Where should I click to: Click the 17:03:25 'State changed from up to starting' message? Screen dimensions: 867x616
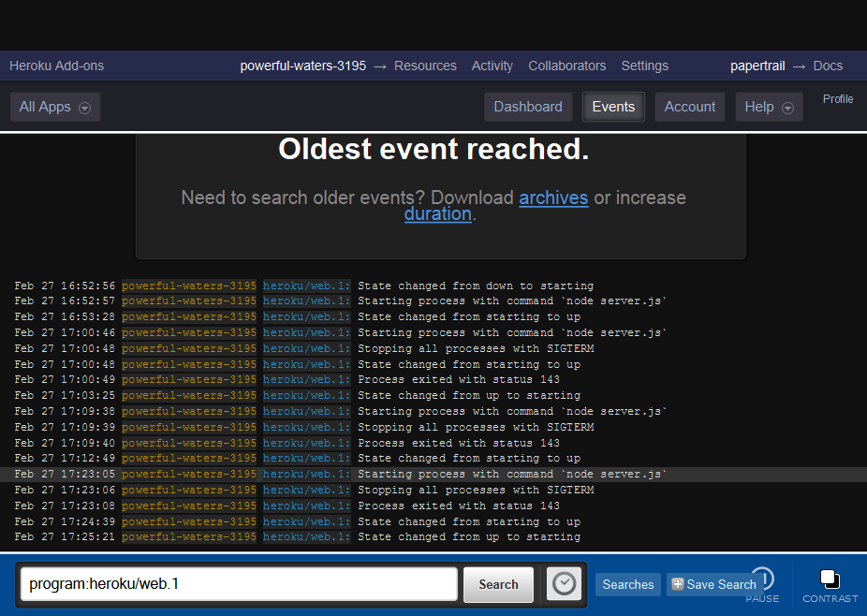click(x=469, y=396)
